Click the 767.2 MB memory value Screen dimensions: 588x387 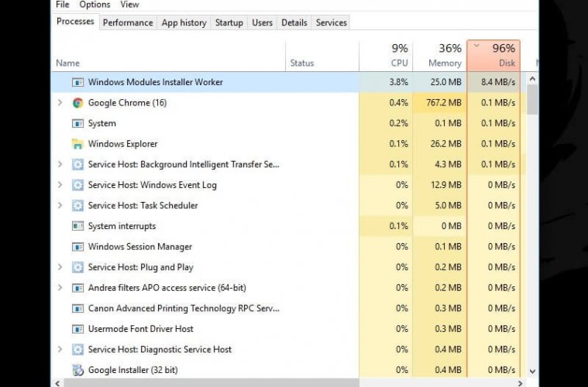tap(444, 103)
